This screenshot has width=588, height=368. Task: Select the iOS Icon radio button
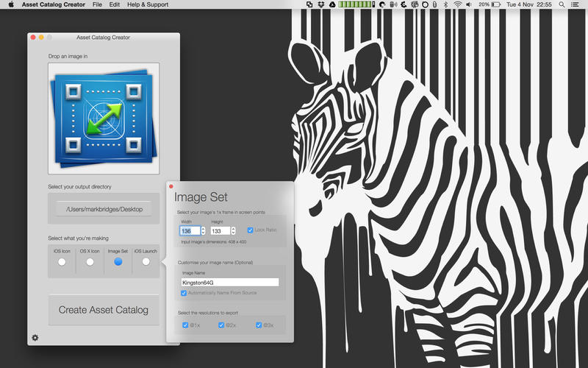(62, 262)
